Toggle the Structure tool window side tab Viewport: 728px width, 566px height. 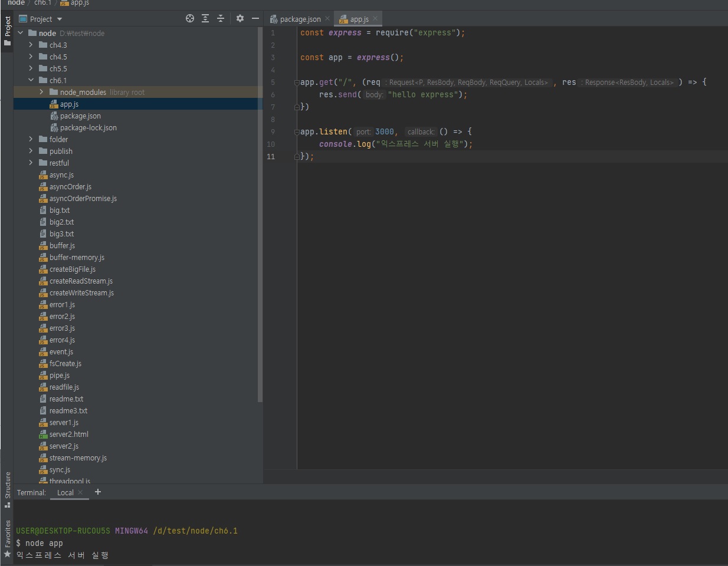pos(7,489)
